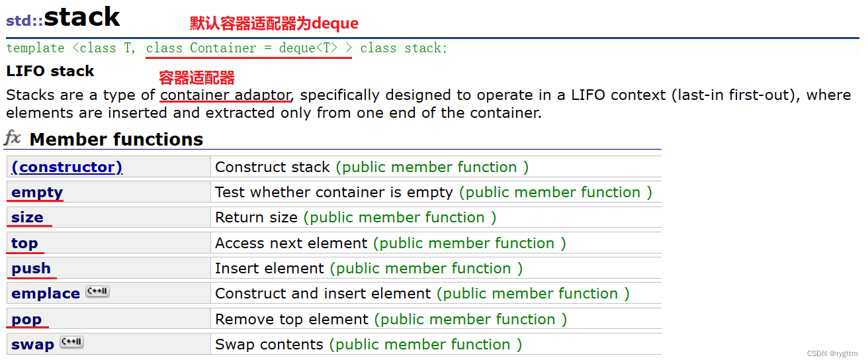The width and height of the screenshot is (868, 364).
Task: Click the std::stack page title
Action: point(63,17)
